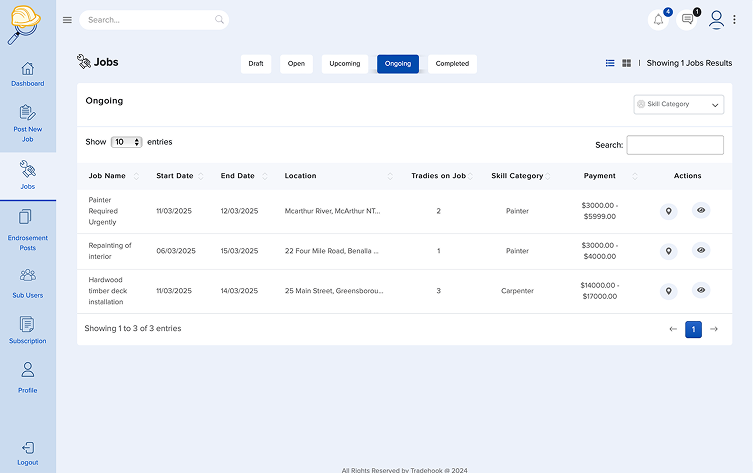
Task: Open Subscription page
Action: tap(28, 330)
